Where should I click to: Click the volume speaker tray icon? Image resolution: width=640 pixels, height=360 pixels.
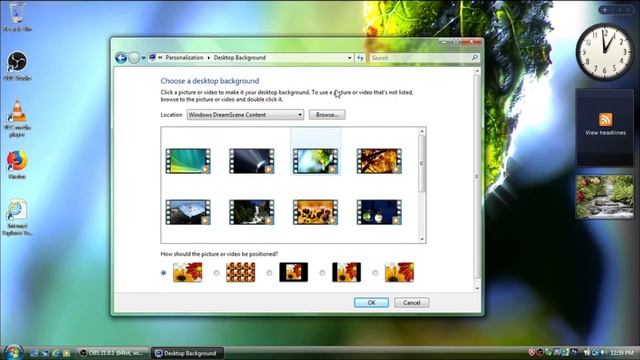pyautogui.click(x=603, y=353)
